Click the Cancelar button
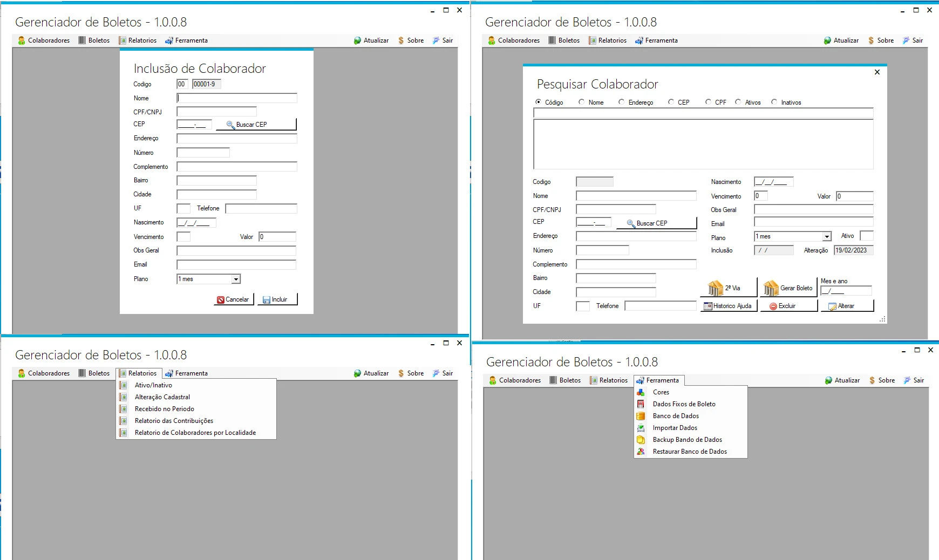This screenshot has height=560, width=939. click(x=234, y=299)
